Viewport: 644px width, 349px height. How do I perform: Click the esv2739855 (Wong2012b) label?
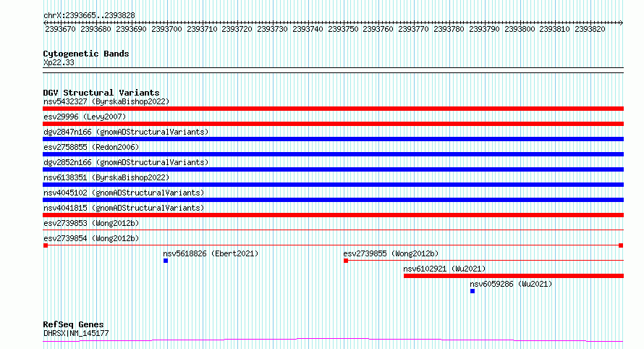coord(391,253)
